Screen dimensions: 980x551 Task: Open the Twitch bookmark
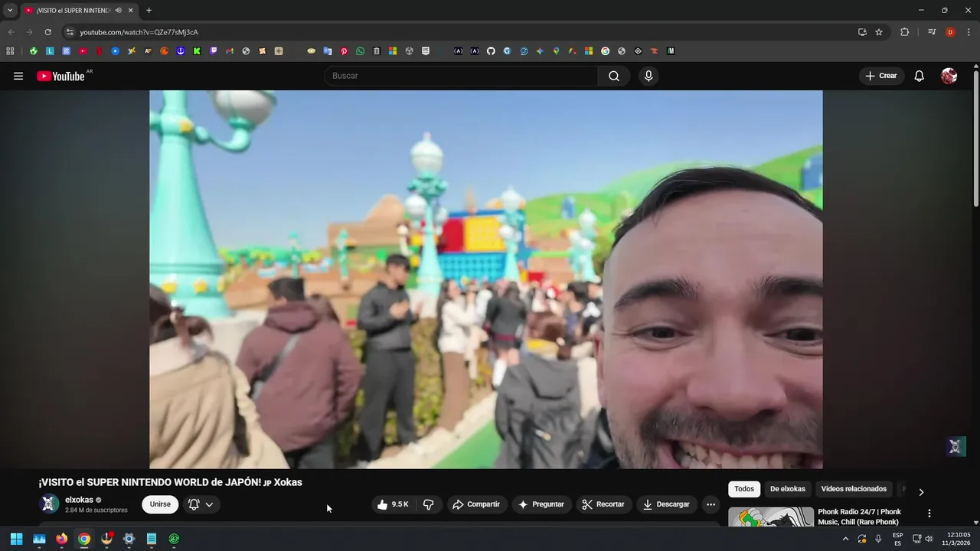click(213, 51)
